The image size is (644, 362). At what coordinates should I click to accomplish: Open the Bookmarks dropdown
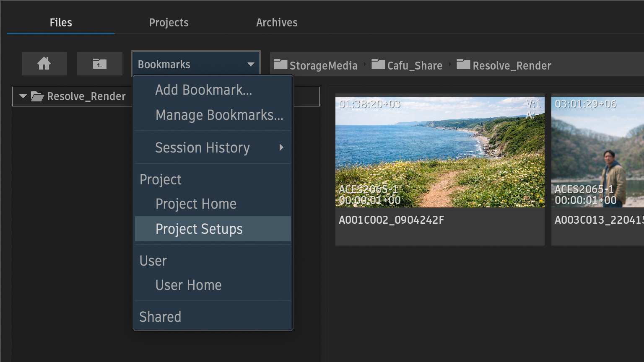pos(196,64)
